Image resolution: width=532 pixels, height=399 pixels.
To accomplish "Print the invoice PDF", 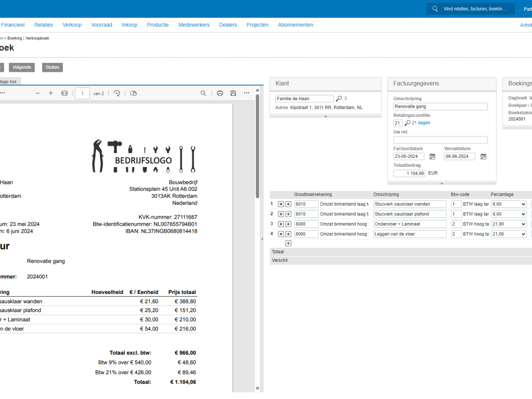I will click(220, 93).
